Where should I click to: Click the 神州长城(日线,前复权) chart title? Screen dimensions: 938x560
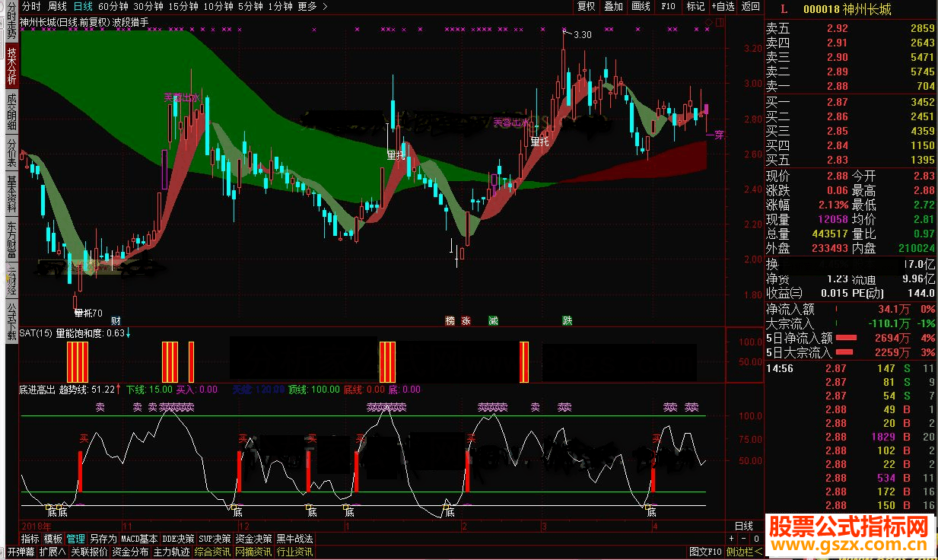65,22
